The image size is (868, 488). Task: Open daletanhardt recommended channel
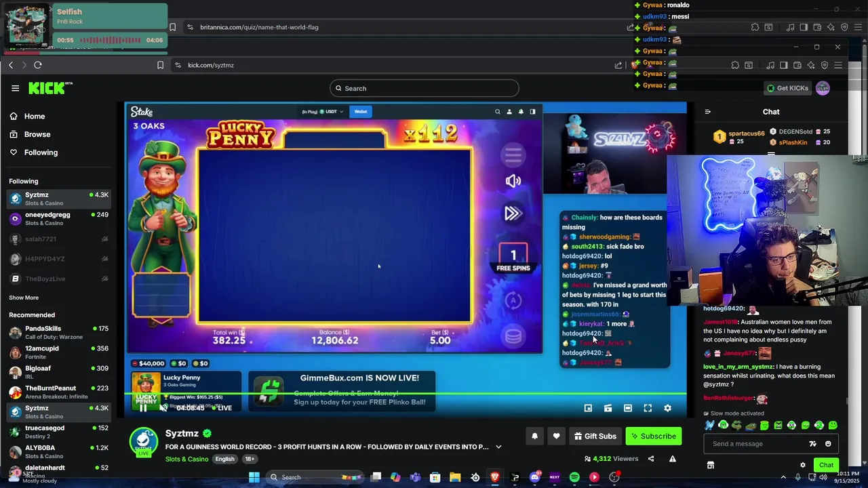coord(60,471)
